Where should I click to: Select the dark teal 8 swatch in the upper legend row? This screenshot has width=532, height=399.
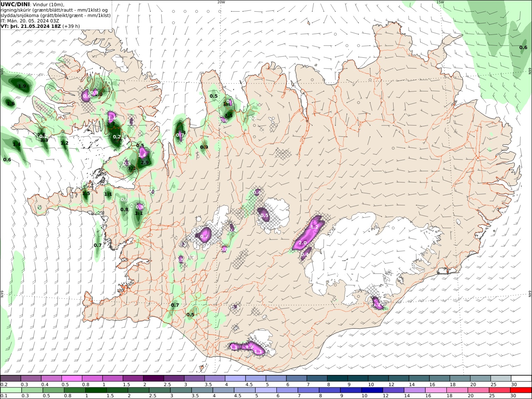point(337,378)
